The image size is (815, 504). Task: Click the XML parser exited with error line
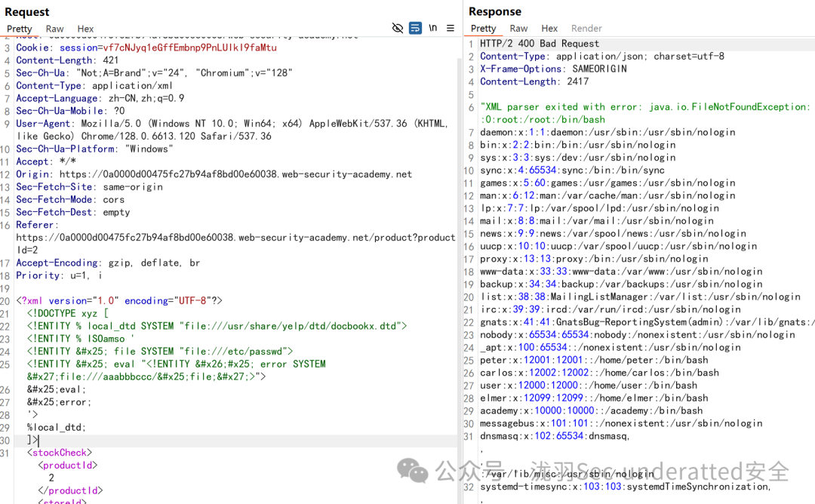[645, 107]
